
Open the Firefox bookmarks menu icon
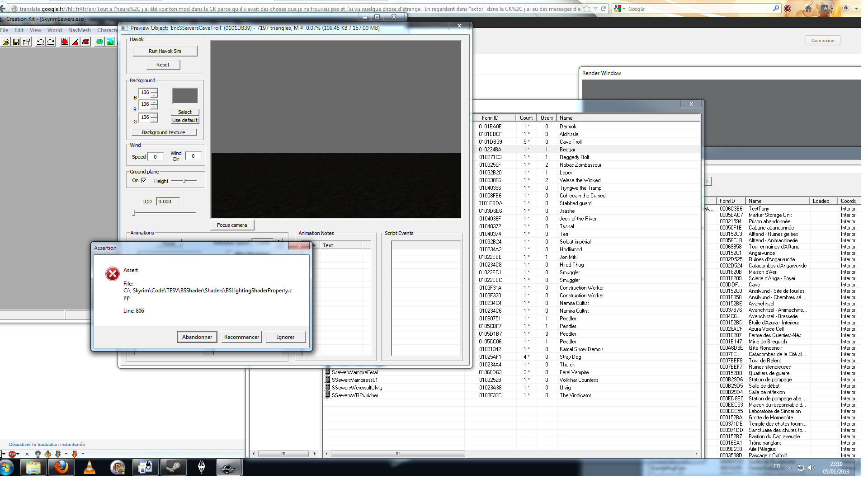coord(825,9)
